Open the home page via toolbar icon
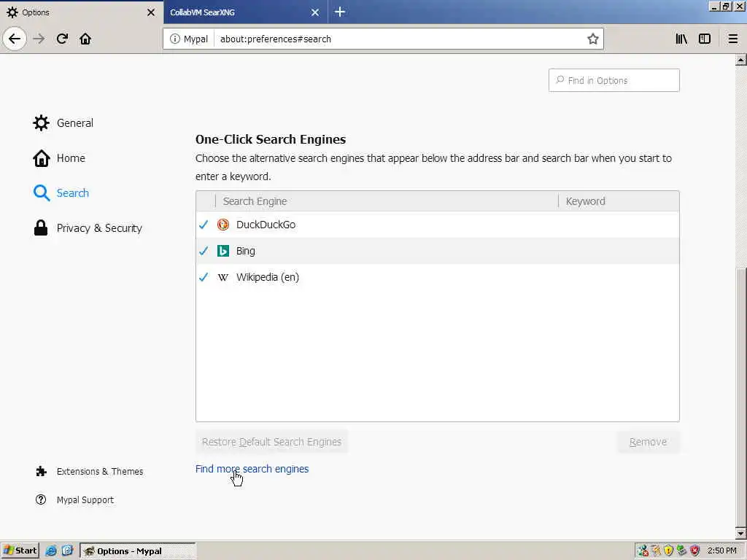 click(x=85, y=39)
